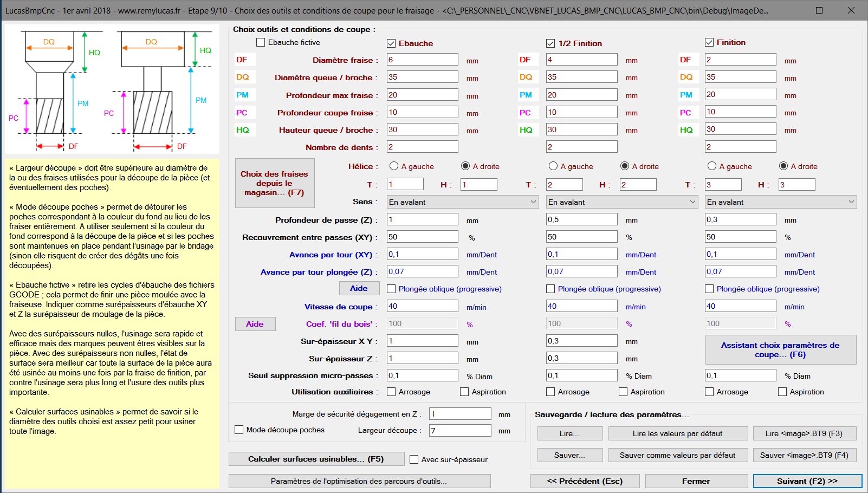Image resolution: width=868 pixels, height=493 pixels.
Task: Click Ebauche Nombre de dents field
Action: pos(423,147)
